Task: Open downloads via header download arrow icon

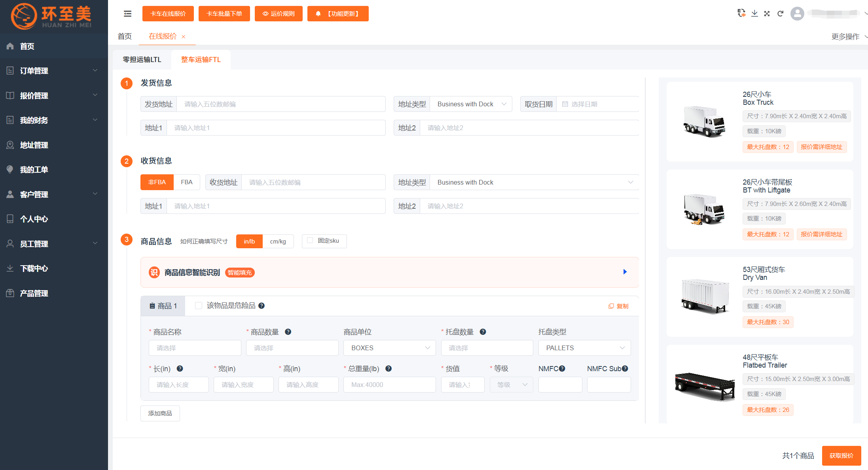Action: (754, 13)
